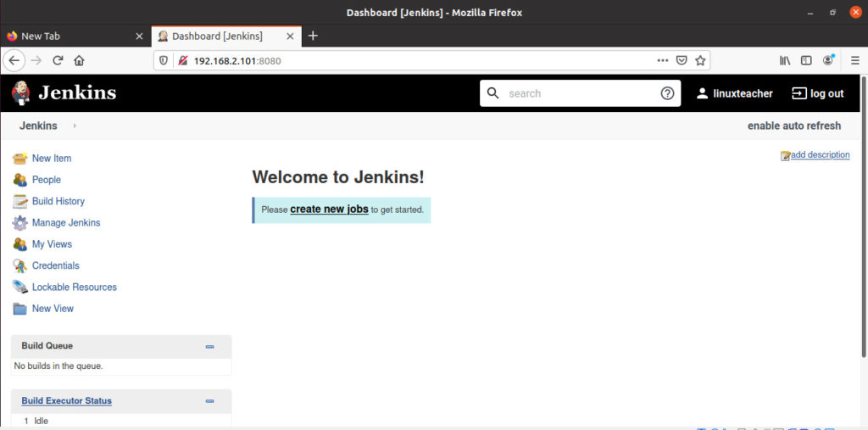Expand the Jenkins breadcrumb arrow
This screenshot has width=868, height=430.
pyautogui.click(x=75, y=126)
